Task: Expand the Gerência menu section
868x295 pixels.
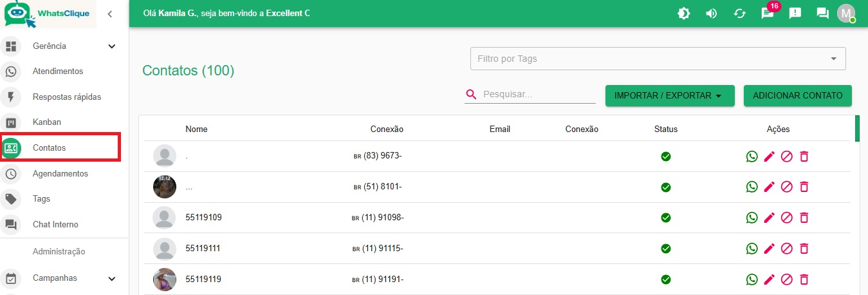Action: click(112, 46)
